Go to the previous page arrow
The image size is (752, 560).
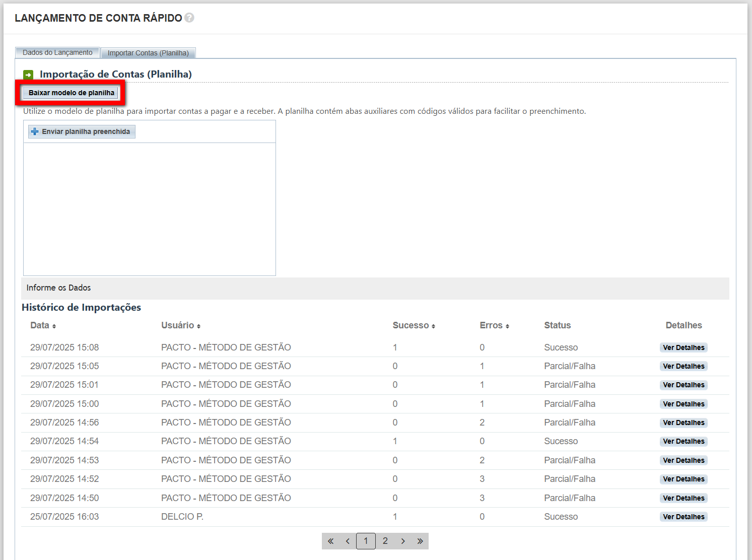tap(348, 541)
